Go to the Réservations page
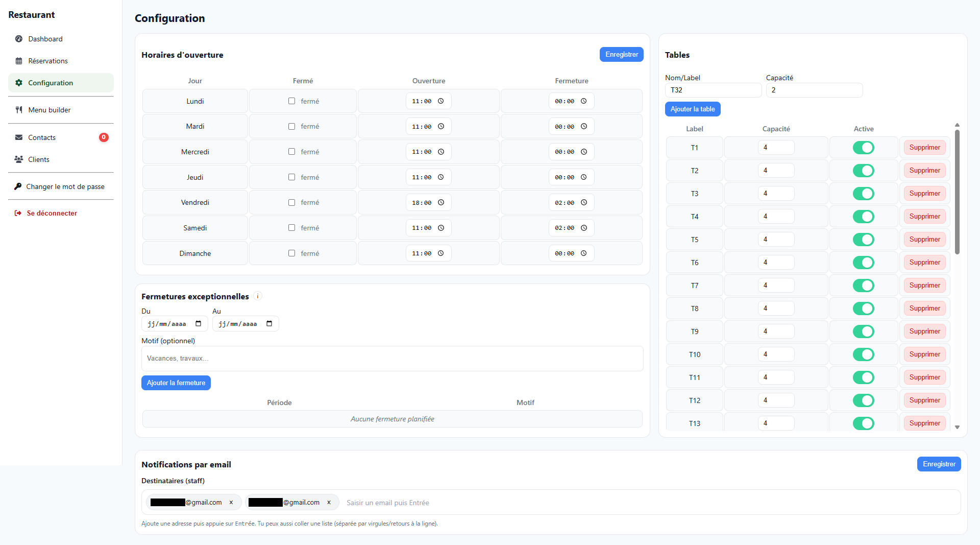This screenshot has width=980, height=545. coord(48,61)
